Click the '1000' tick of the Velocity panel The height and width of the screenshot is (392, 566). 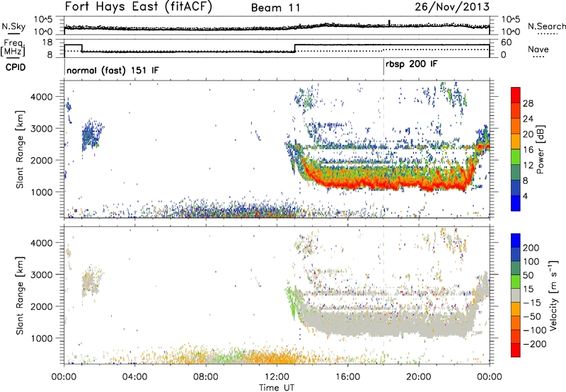click(x=42, y=338)
